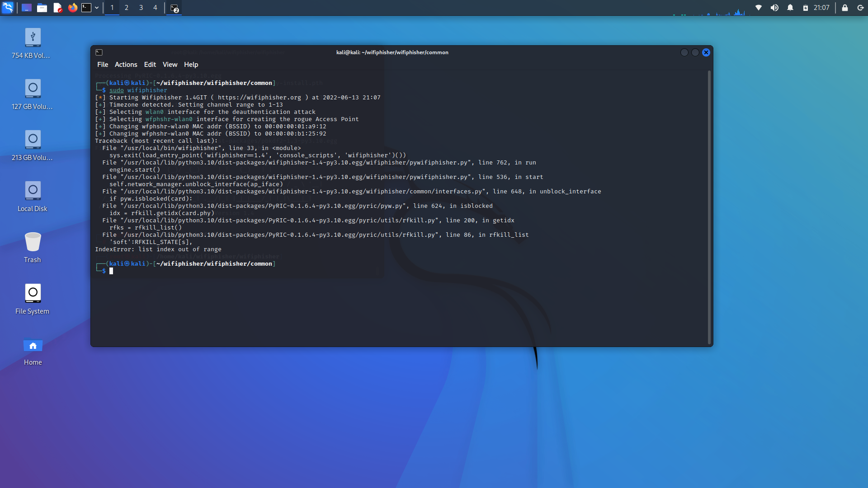This screenshot has height=488, width=868.
Task: Click the terminal prompt cursor line
Action: click(x=111, y=271)
